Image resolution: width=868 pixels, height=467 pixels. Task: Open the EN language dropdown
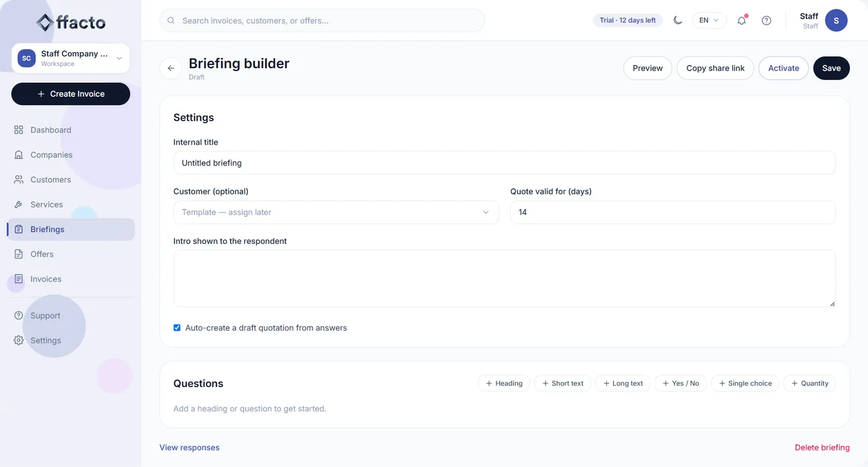coord(709,20)
